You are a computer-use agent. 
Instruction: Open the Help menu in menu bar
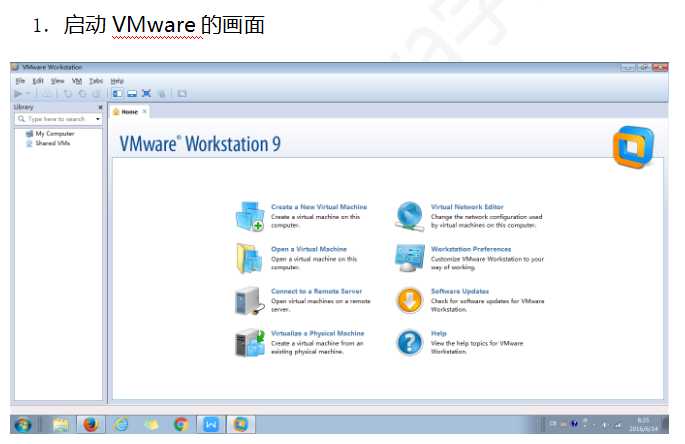click(x=117, y=81)
